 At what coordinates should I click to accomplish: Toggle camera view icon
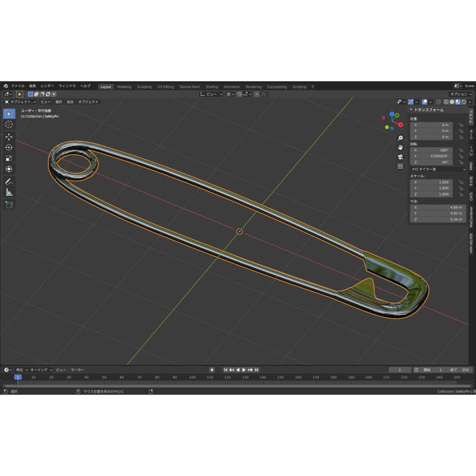400,157
